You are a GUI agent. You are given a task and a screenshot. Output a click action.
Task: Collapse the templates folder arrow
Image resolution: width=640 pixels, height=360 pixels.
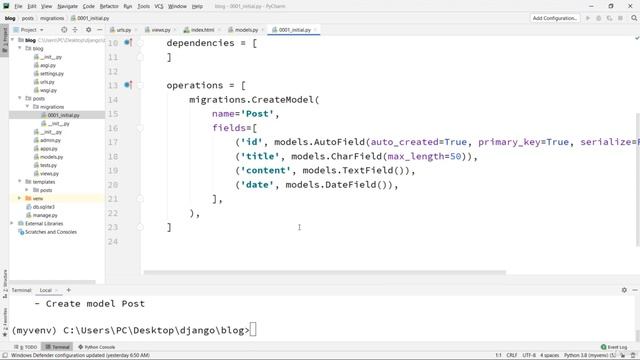tap(20, 181)
